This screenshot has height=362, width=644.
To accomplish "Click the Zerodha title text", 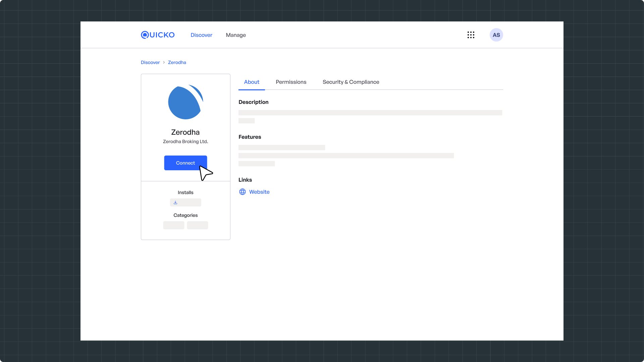I will click(185, 132).
